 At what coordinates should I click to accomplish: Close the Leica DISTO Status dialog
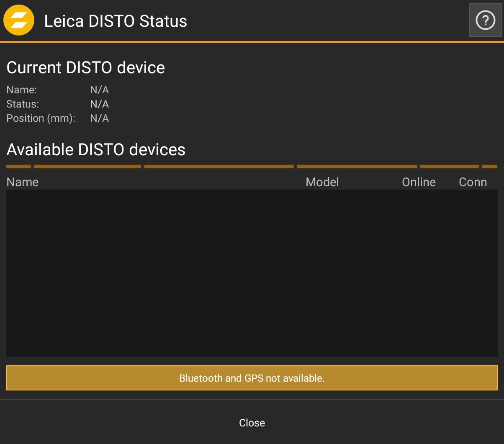click(x=252, y=423)
